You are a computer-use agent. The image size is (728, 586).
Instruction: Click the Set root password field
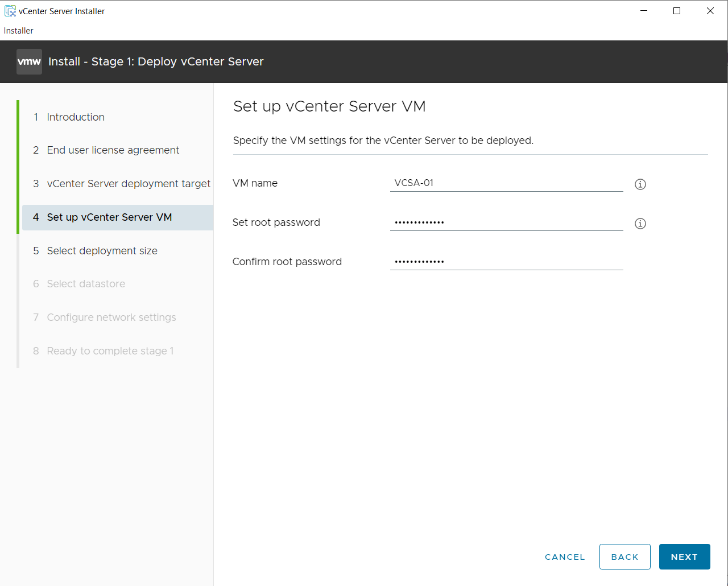[506, 222]
